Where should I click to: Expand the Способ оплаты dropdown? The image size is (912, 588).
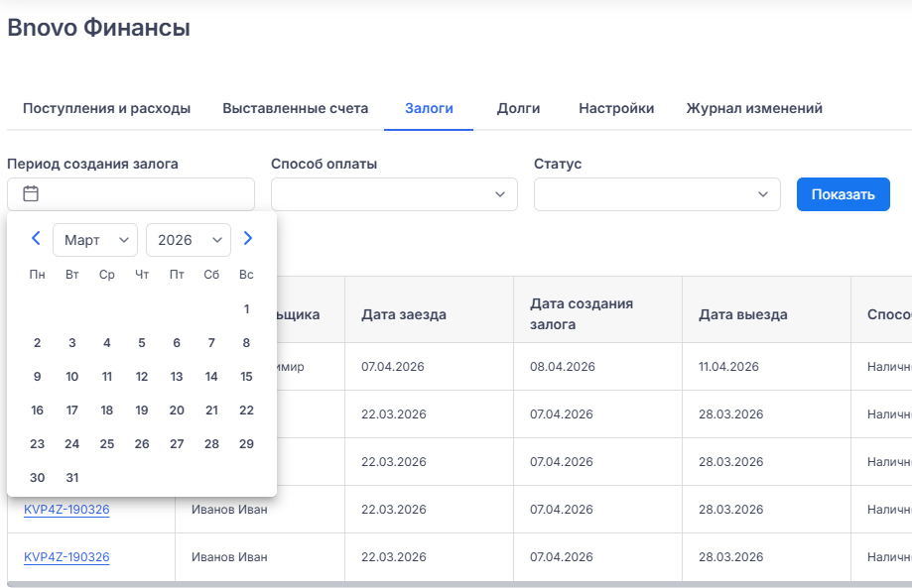(x=394, y=194)
